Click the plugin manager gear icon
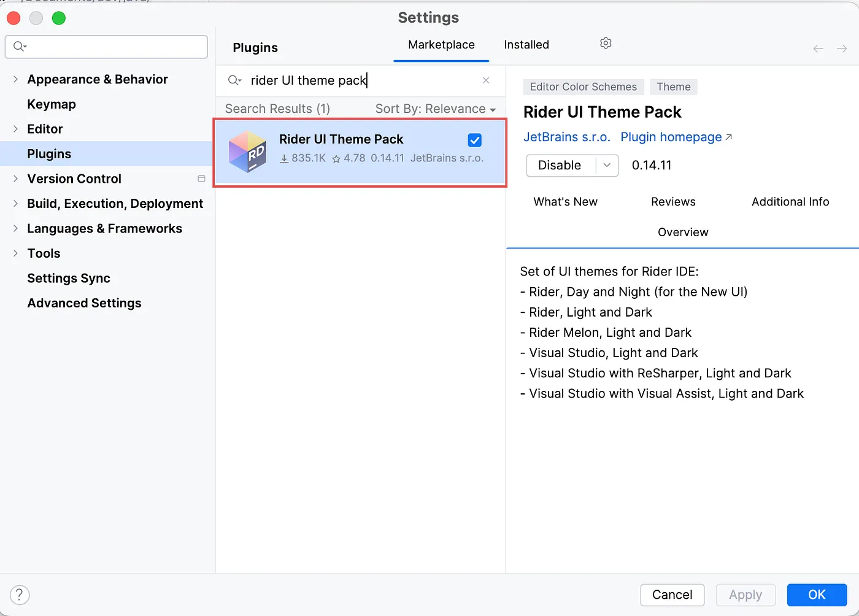Screen dimensions: 859x616 pos(605,43)
